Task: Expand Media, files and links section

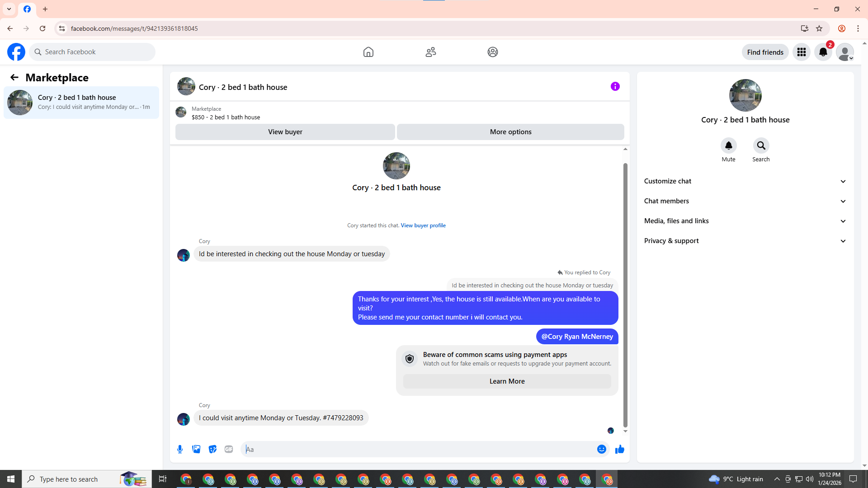Action: click(x=745, y=221)
